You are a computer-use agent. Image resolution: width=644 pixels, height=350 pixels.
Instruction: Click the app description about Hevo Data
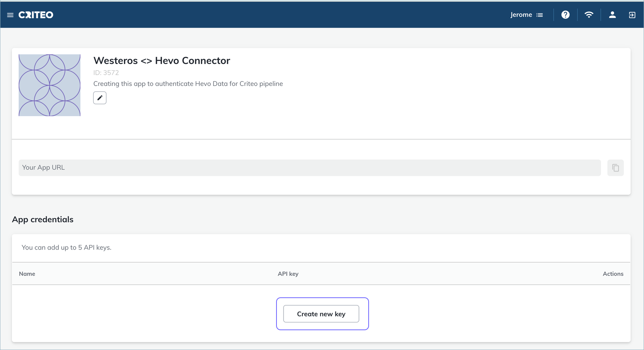click(x=188, y=84)
